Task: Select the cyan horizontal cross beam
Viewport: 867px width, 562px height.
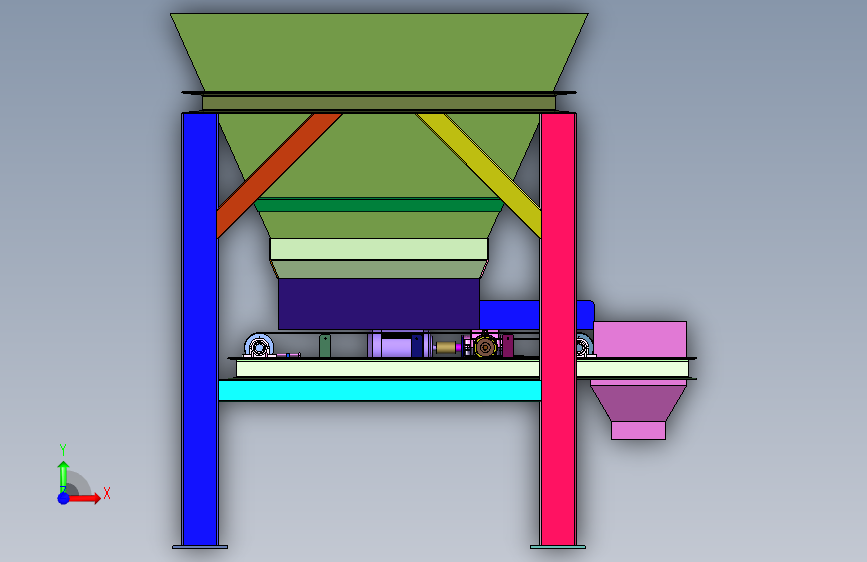Action: [x=380, y=391]
